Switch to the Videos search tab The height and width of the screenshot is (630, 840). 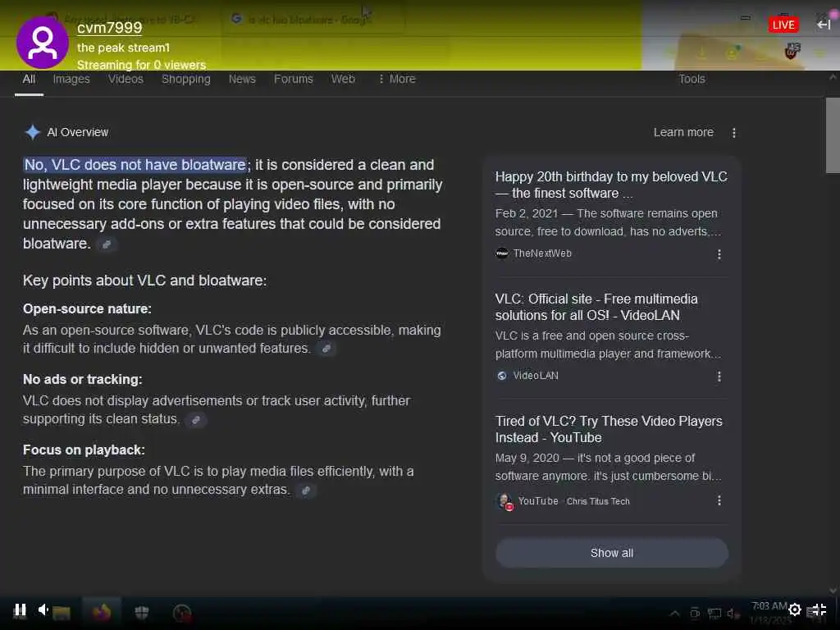[x=126, y=80]
